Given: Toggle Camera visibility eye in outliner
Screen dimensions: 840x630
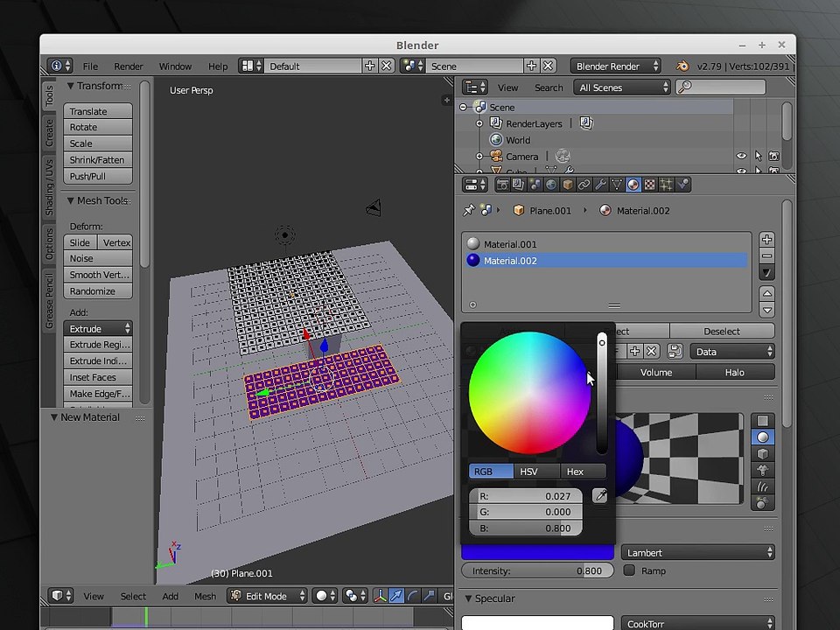Looking at the screenshot, I should pos(741,156).
